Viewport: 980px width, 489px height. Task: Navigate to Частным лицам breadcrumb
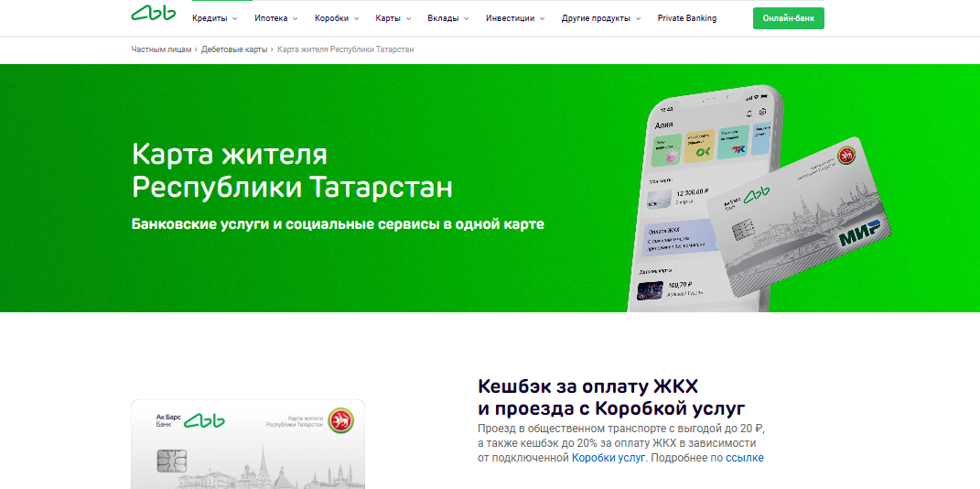tap(161, 49)
